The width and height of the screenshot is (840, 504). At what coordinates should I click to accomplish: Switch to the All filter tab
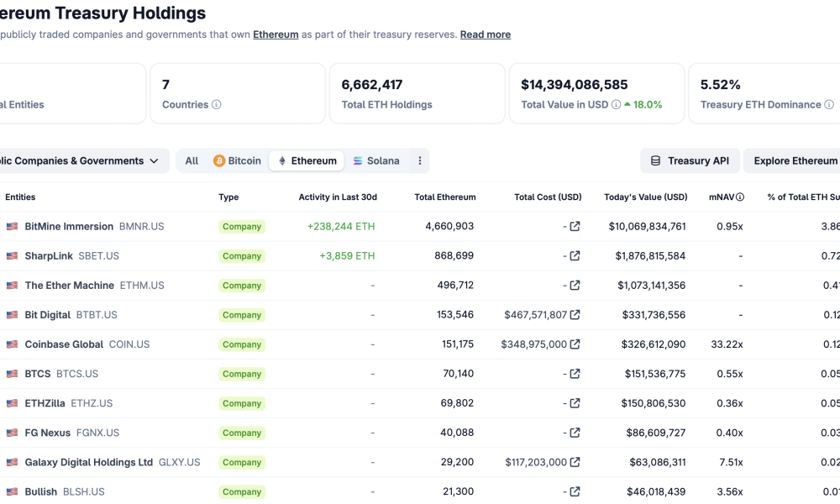[191, 160]
